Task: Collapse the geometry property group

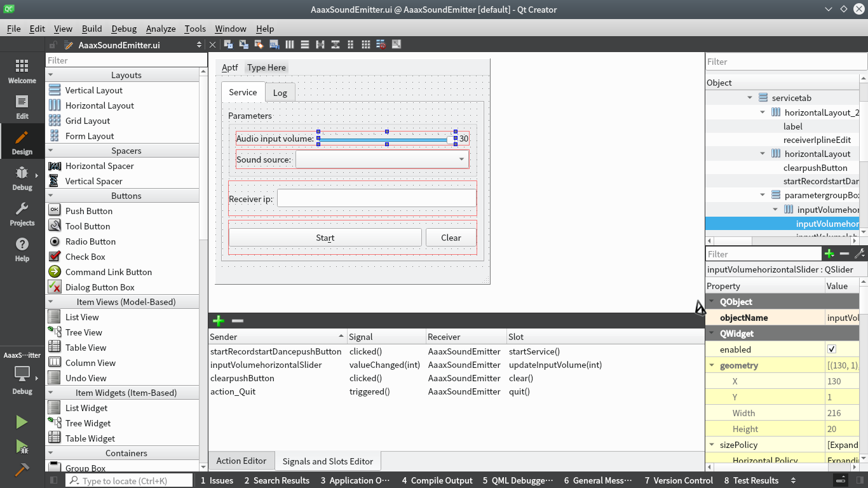Action: 711,365
